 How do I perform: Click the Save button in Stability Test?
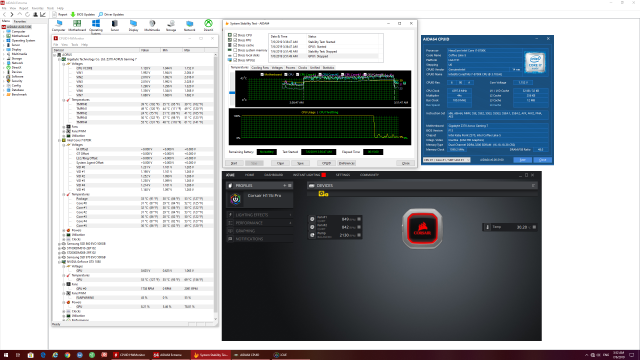point(300,163)
